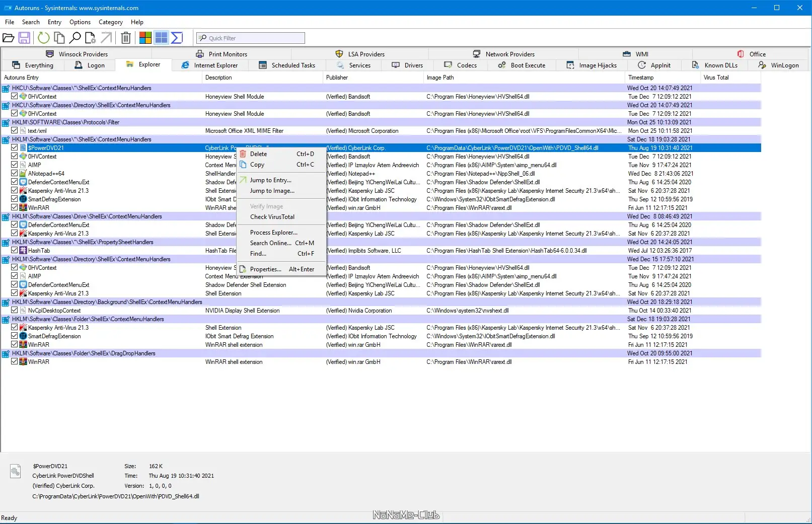Viewport: 812px width, 524px height.
Task: Uncheck the $PowerDVD21 entry checkbox
Action: pyautogui.click(x=15, y=148)
